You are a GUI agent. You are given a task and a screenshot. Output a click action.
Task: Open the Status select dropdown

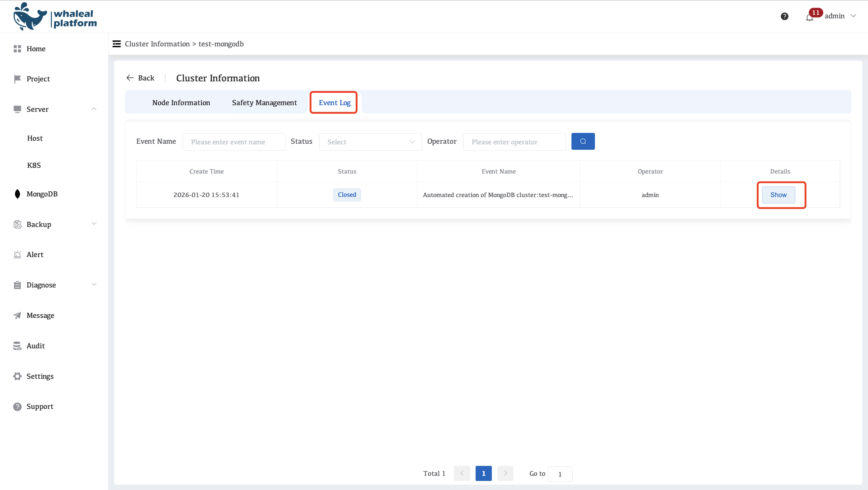click(x=370, y=142)
